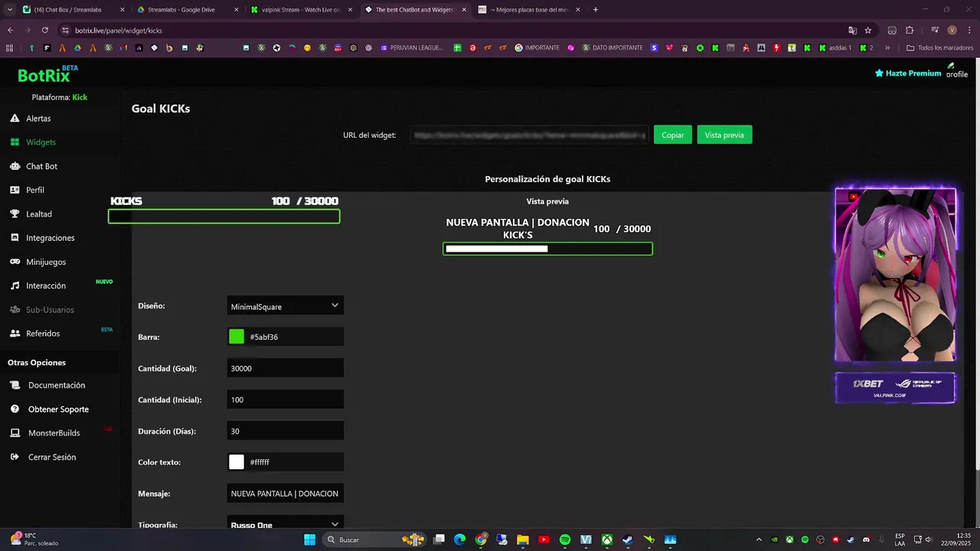Screen dimensions: 980x551
Task: Open a new browser tab
Action: (596, 10)
